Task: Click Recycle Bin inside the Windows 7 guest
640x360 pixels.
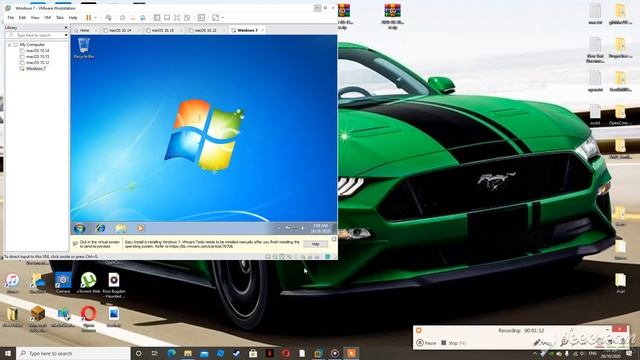Action: (x=84, y=48)
